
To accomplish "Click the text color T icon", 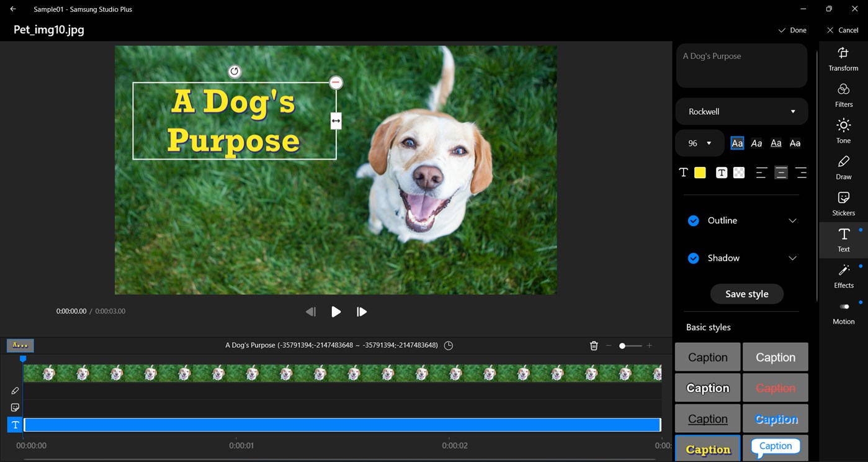I will tap(683, 173).
